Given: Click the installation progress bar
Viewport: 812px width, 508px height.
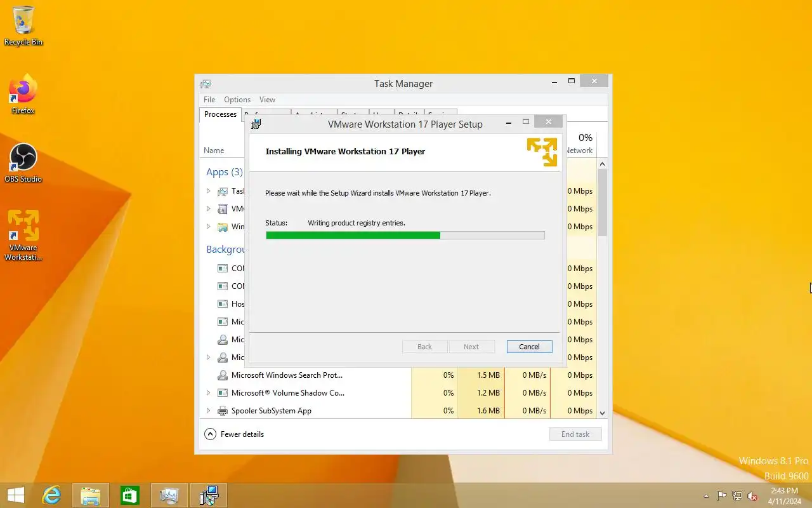Looking at the screenshot, I should pos(405,235).
